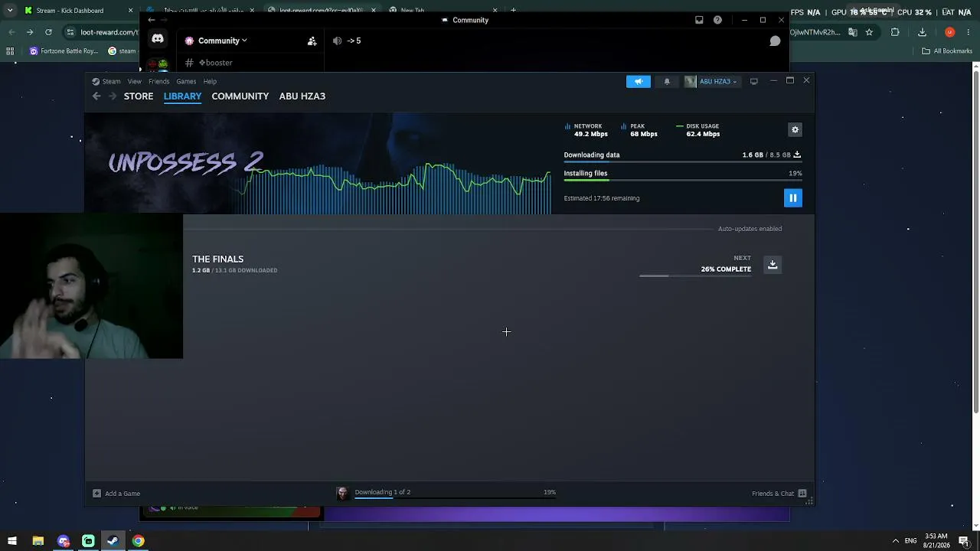Open Chrome downloads icon
Image resolution: width=980 pixels, height=551 pixels.
click(922, 32)
